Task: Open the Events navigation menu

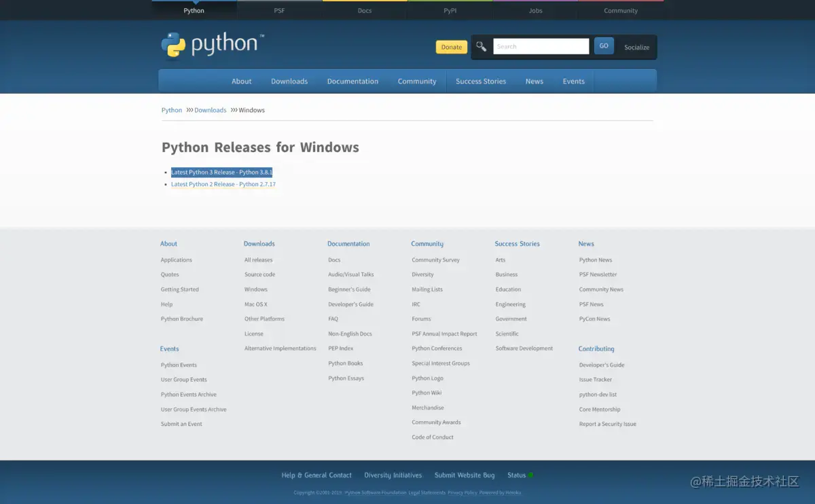Action: 573,81
